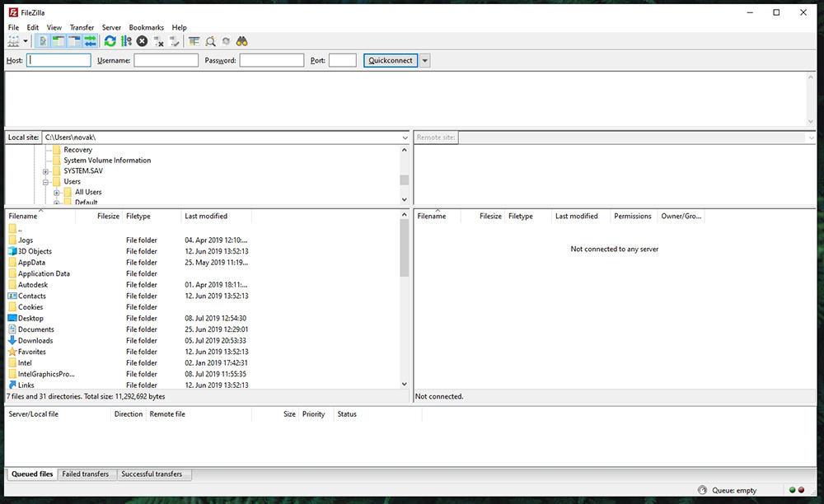Sort remote files by Owner/Group column

pyautogui.click(x=681, y=216)
